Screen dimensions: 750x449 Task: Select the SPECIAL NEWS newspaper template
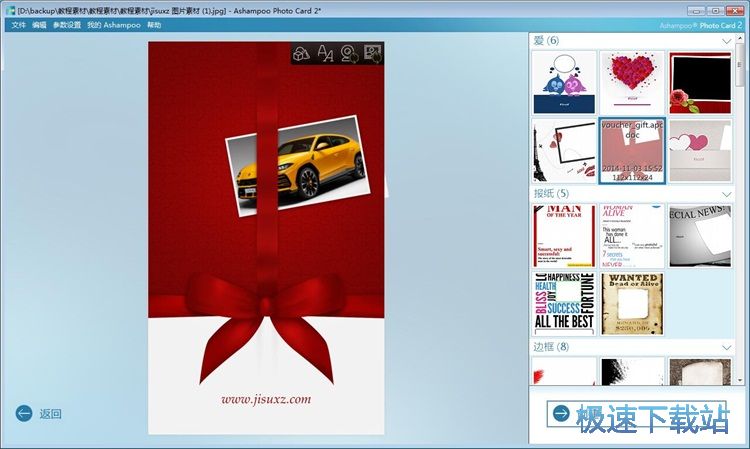[x=700, y=236]
